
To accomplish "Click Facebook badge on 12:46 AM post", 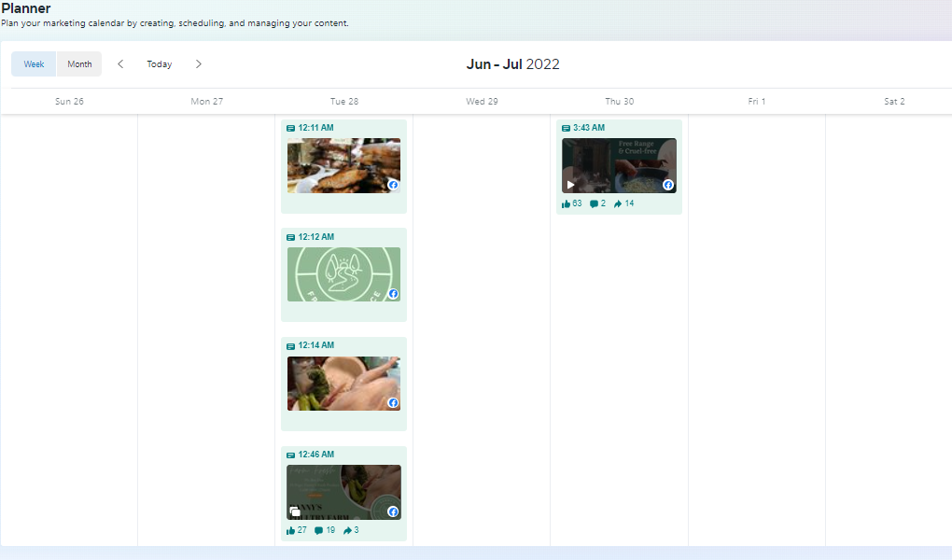I will [x=393, y=511].
